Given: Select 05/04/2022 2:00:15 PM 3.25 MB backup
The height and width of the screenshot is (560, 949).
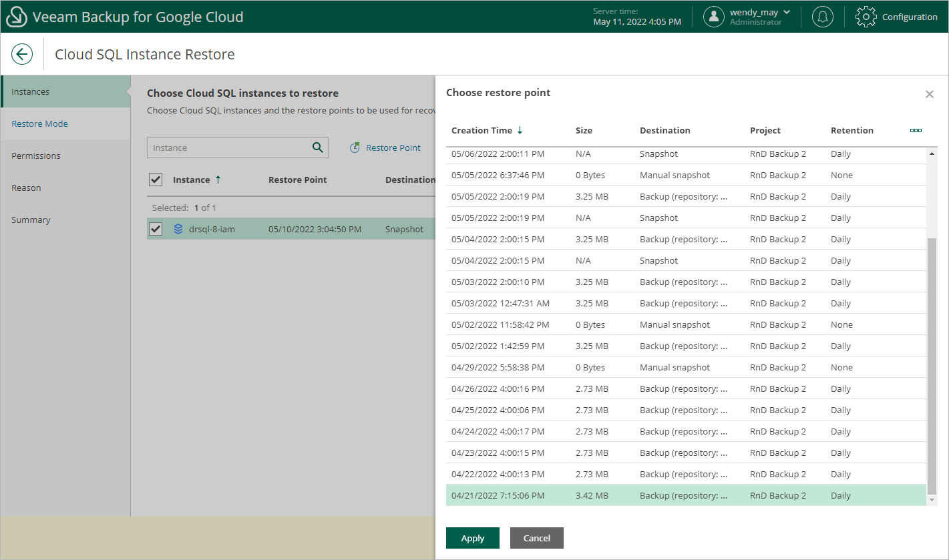Looking at the screenshot, I should [x=686, y=239].
